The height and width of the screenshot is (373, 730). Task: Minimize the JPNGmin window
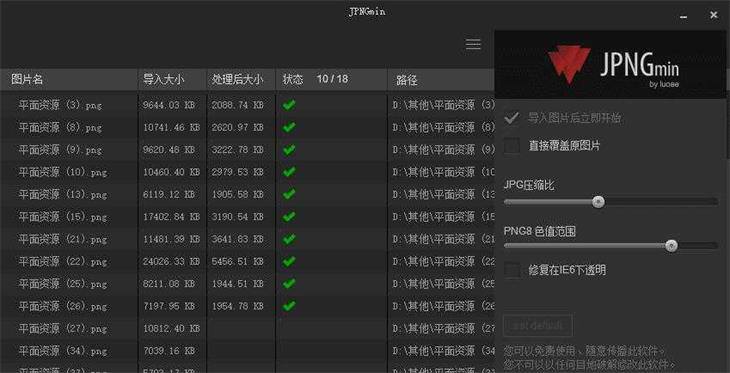pyautogui.click(x=683, y=16)
